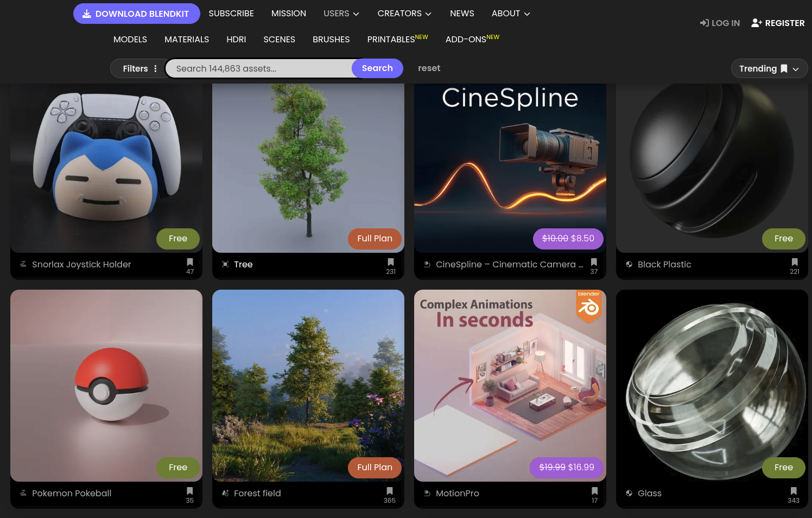Bookmark the Snorlax Joystick Holder asset

coord(190,262)
